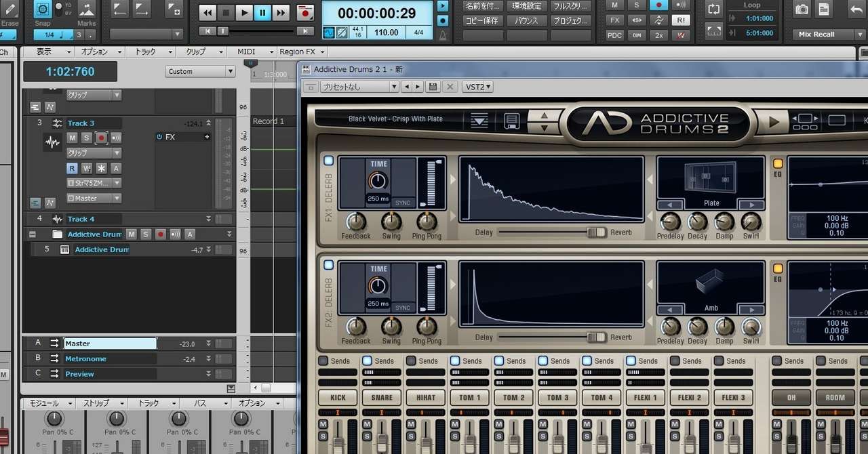The image size is (868, 454).
Task: Click the Master bus name field
Action: point(110,344)
